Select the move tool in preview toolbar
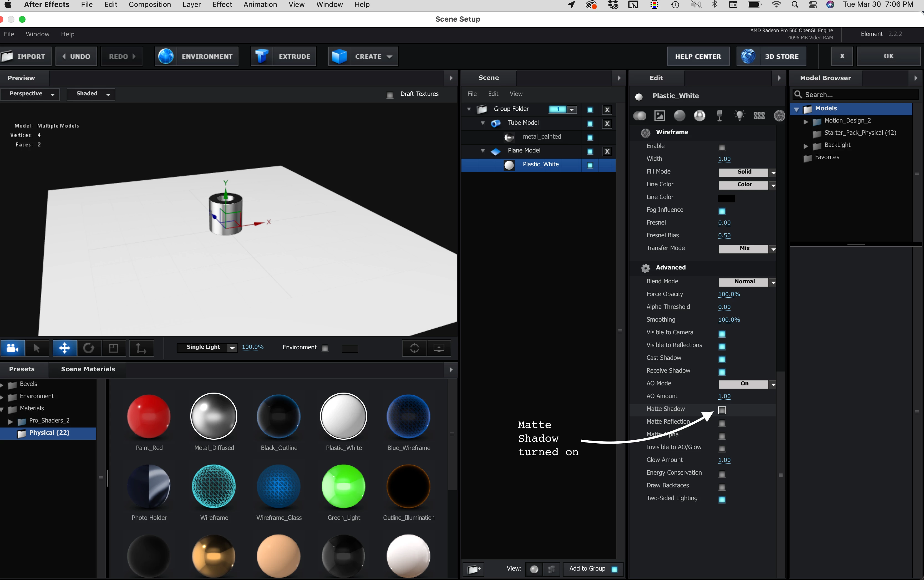 pos(64,348)
